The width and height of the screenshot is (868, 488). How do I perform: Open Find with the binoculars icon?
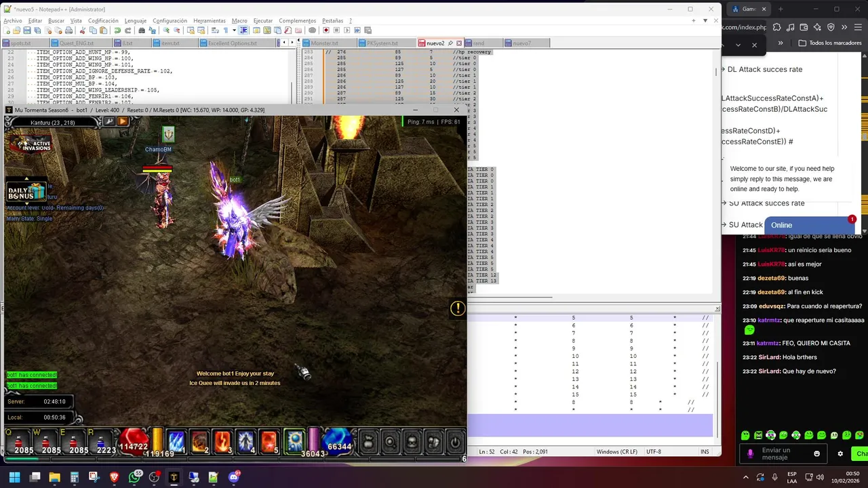click(x=142, y=30)
